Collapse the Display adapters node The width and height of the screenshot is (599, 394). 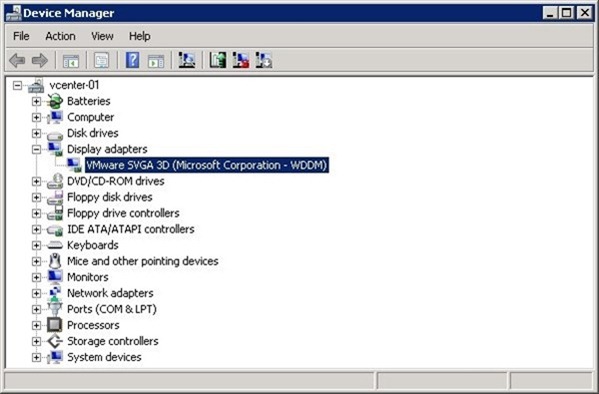(36, 149)
